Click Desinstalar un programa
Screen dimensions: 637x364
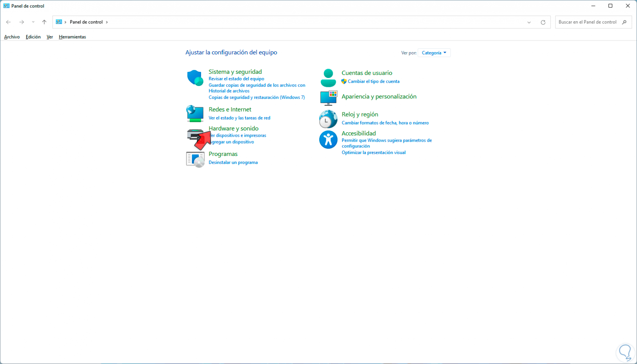tap(233, 163)
